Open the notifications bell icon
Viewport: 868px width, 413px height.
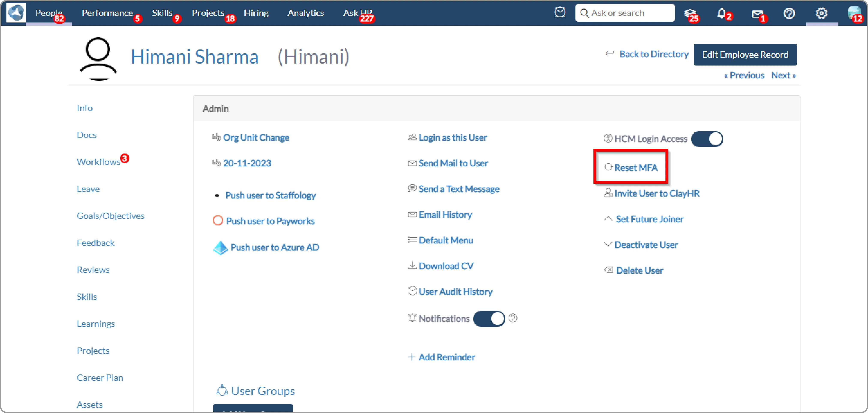point(721,13)
